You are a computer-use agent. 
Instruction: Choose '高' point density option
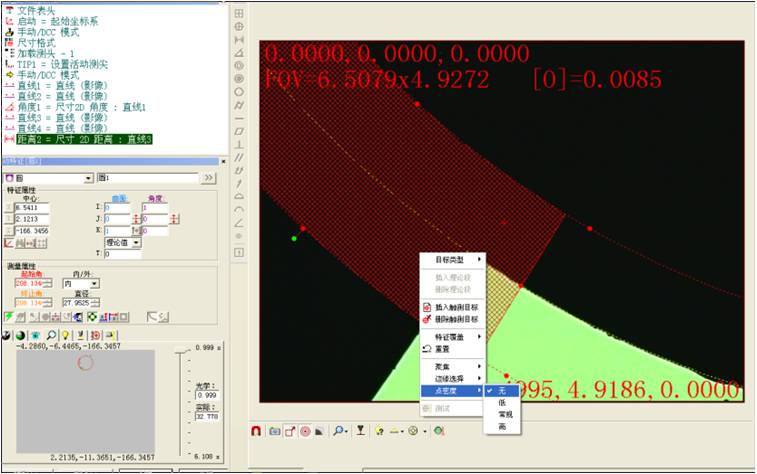click(x=501, y=426)
